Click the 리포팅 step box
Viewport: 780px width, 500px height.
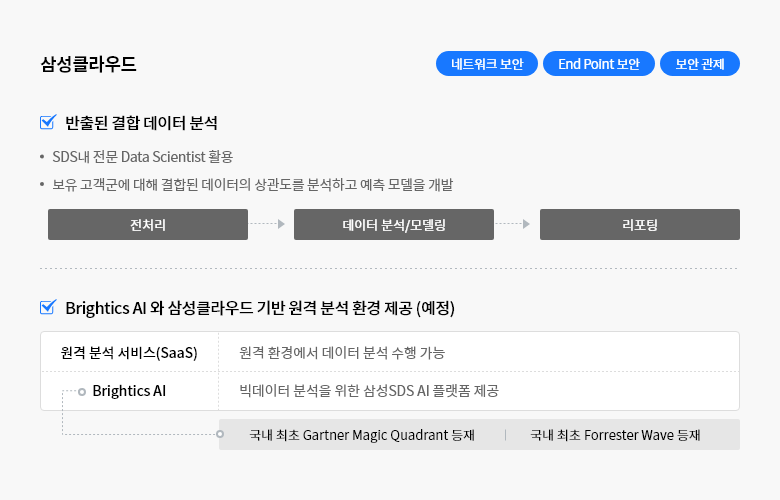tap(640, 224)
